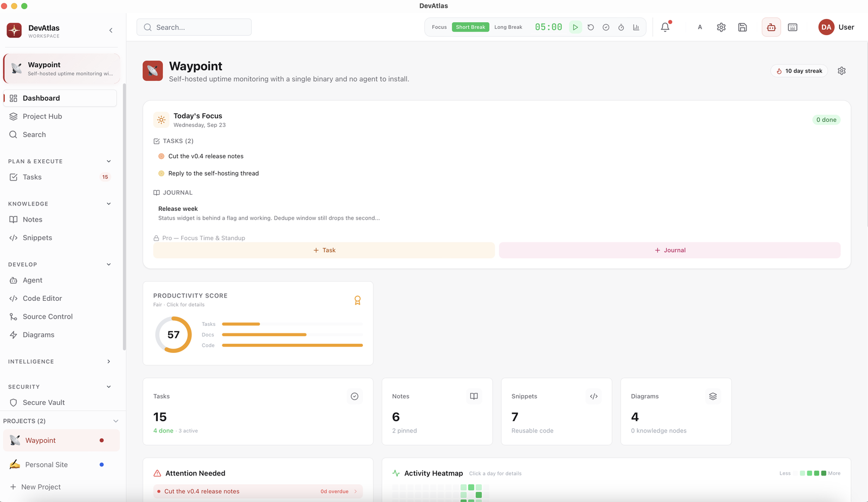Click the font size A icon
The height and width of the screenshot is (502, 868).
tap(700, 27)
